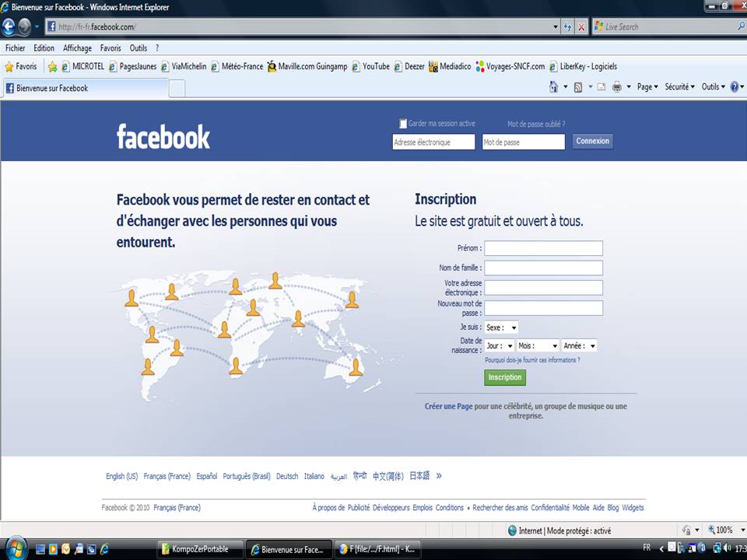Click in the Adresse électronique login field
Screen dimensions: 747x560
coord(433,142)
